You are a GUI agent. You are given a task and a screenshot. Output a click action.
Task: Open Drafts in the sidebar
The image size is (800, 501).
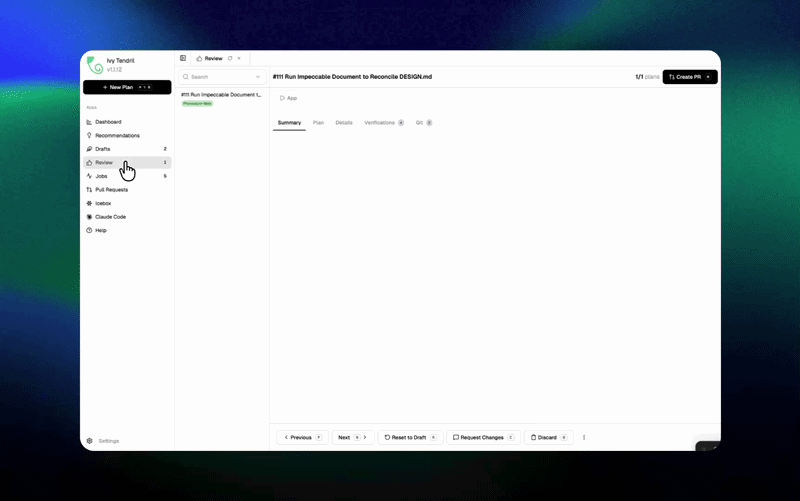coord(127,149)
